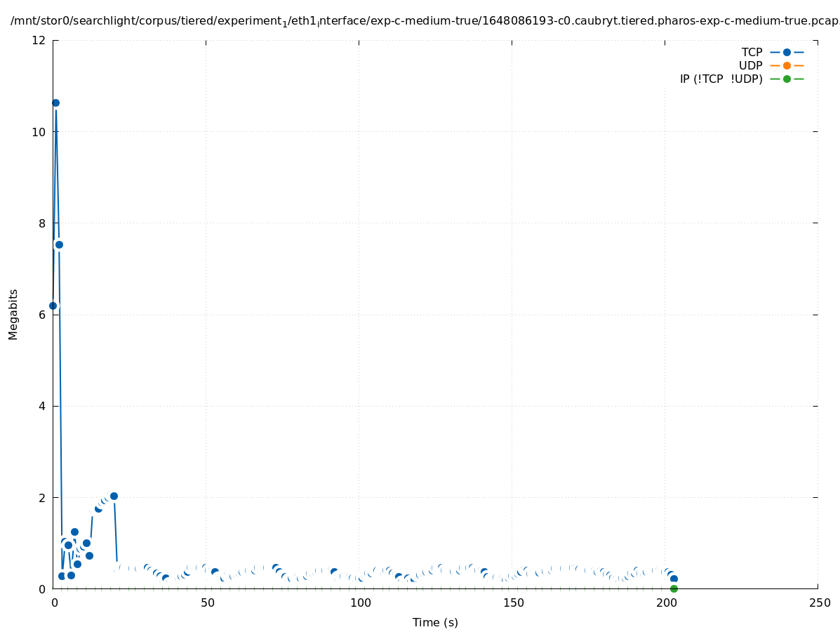Click the orange UDP legend marker
Viewport: 840px width, 632px height.
787,65
